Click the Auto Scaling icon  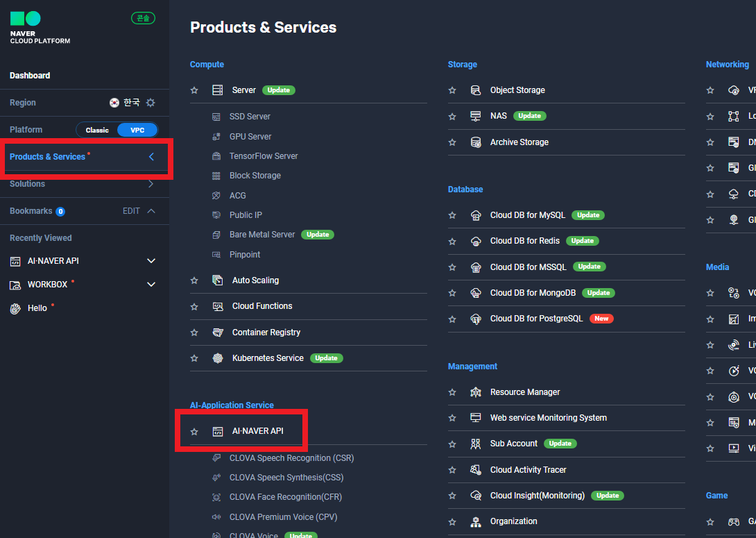pos(218,280)
